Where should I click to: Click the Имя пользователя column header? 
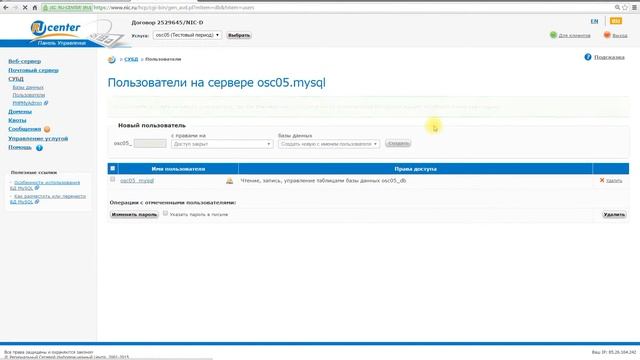click(178, 169)
